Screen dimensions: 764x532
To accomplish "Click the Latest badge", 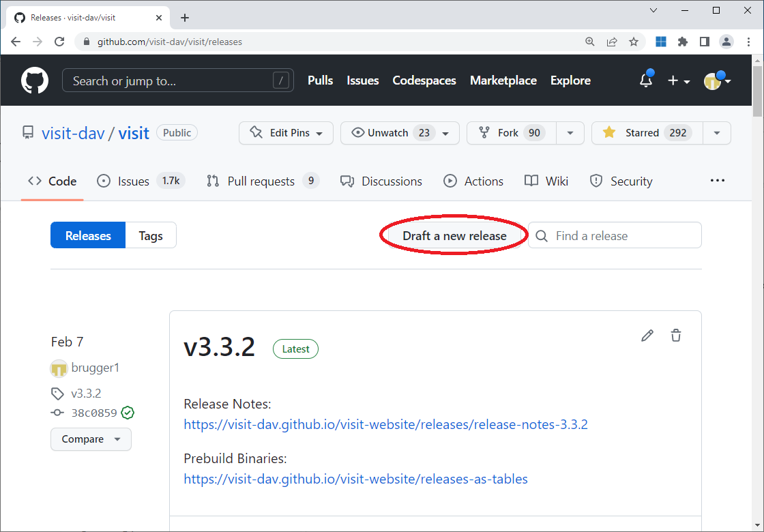I will [296, 349].
